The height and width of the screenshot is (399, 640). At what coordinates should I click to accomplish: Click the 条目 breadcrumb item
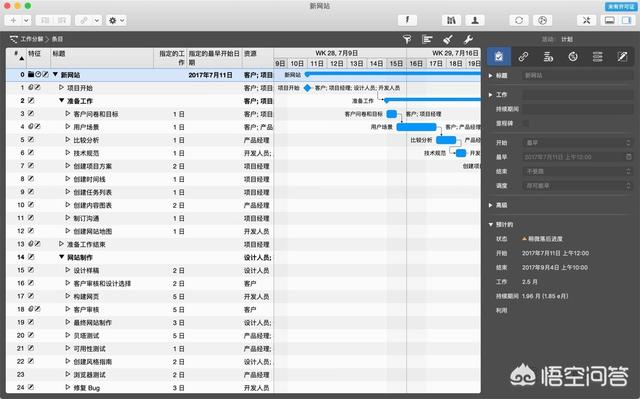[58, 39]
